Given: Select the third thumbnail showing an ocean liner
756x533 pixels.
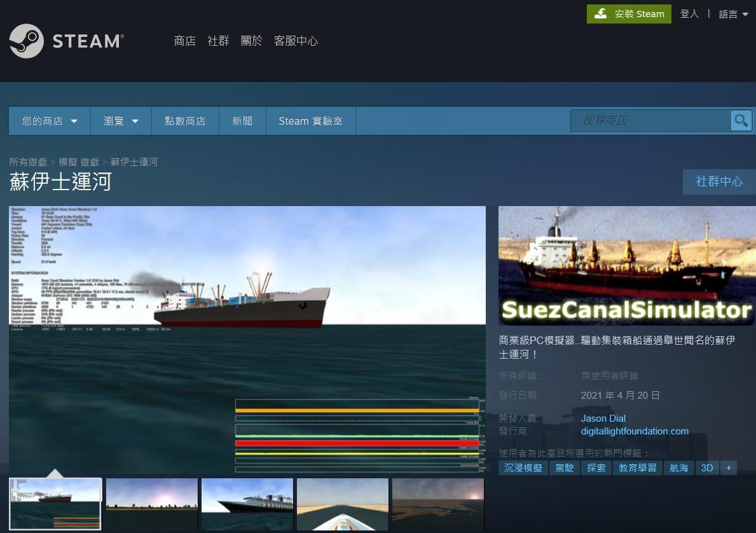Looking at the screenshot, I should pos(247,504).
